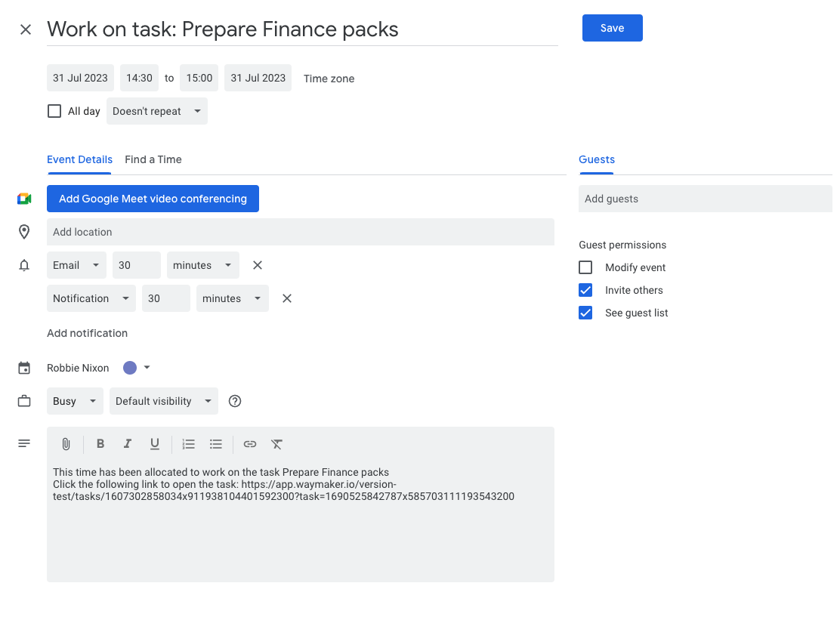
Task: Edit Email reminder value 30
Action: pyautogui.click(x=137, y=265)
